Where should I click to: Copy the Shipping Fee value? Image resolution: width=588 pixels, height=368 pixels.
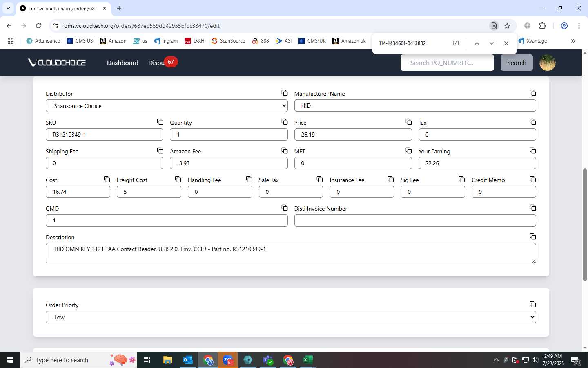coord(160,150)
